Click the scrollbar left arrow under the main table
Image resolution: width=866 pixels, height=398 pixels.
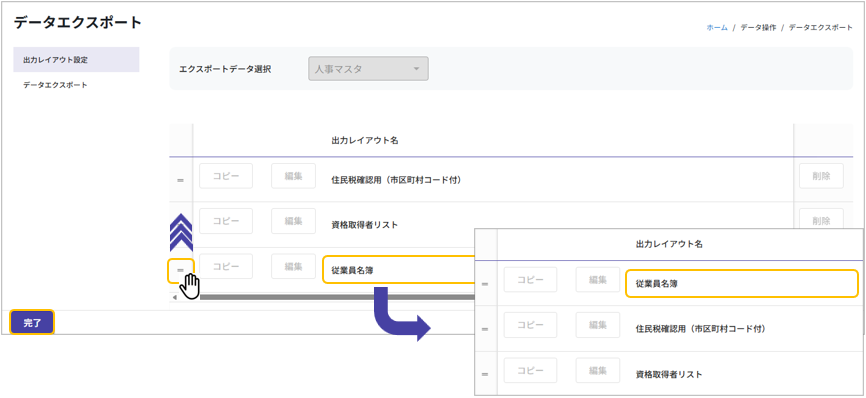[175, 298]
